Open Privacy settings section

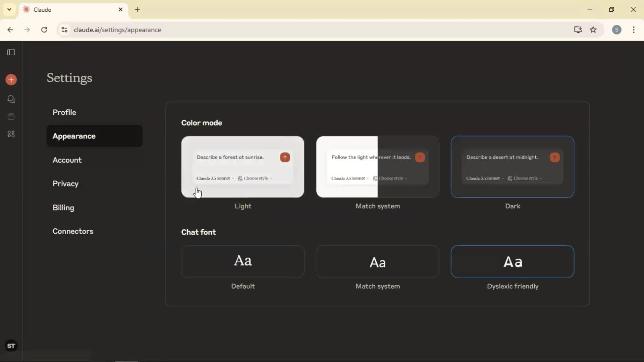(95, 184)
